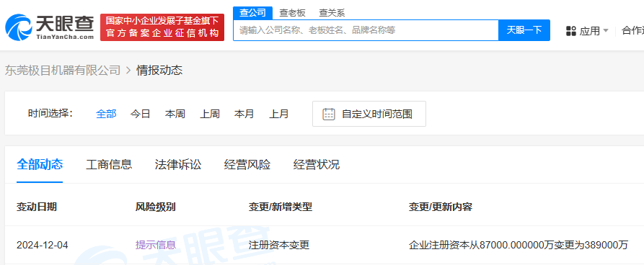Go to 东莞极目机器有限公司 breadcrumb link

[x=63, y=71]
